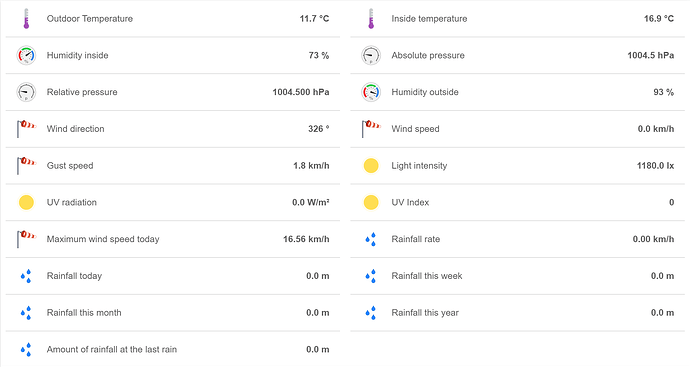This screenshot has width=690, height=367.
Task: Click the 93 % humidity outside value
Action: coord(664,92)
